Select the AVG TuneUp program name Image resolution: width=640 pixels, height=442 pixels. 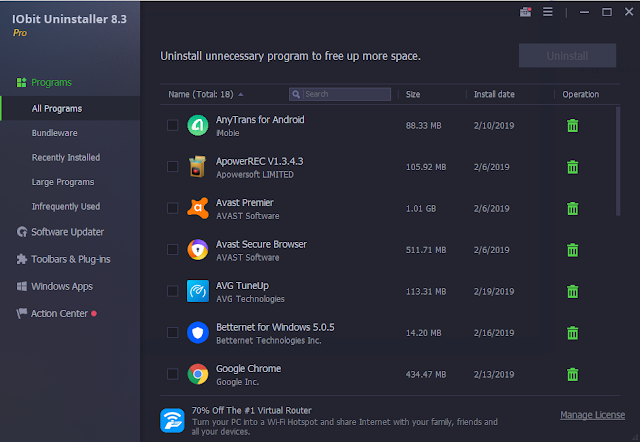coord(242,286)
